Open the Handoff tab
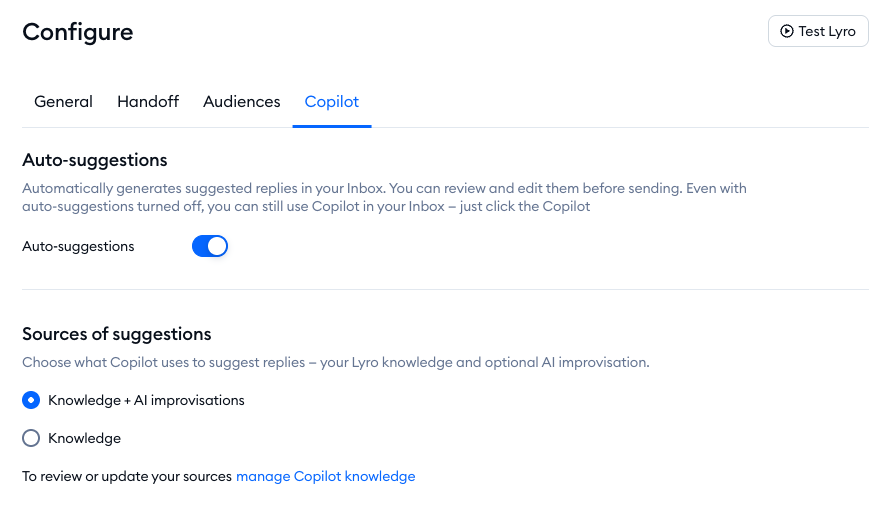 click(x=148, y=102)
